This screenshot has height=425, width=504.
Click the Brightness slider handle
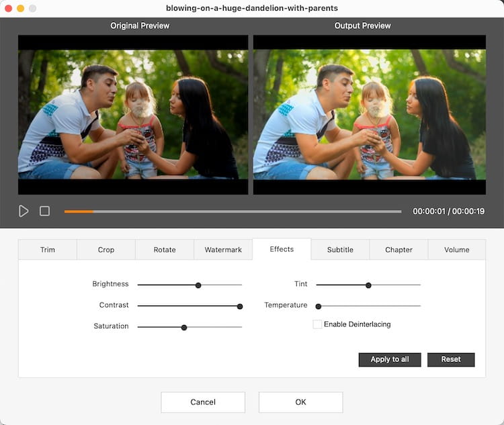(198, 285)
